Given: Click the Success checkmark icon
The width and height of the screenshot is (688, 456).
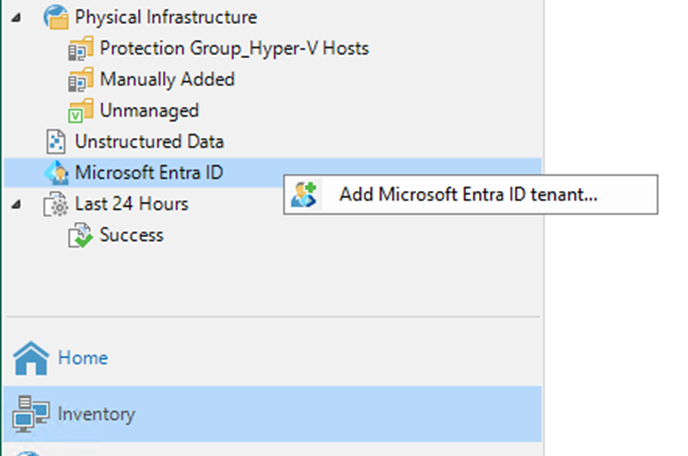Looking at the screenshot, I should tap(81, 235).
